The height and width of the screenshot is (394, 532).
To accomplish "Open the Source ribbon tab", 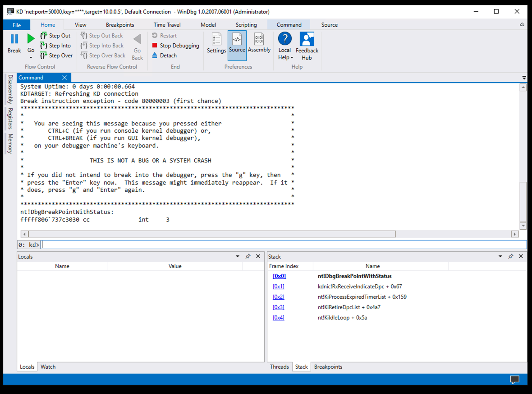I will click(x=330, y=25).
